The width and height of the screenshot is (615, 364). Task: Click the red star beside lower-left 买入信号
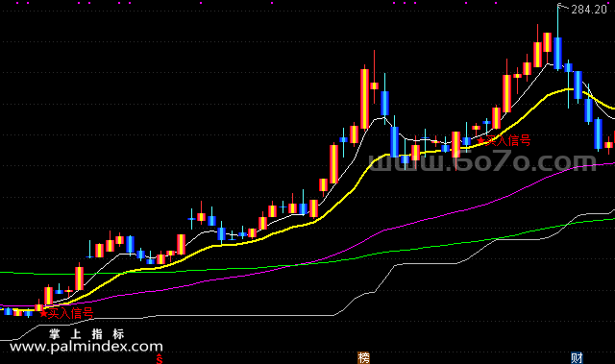tap(43, 314)
